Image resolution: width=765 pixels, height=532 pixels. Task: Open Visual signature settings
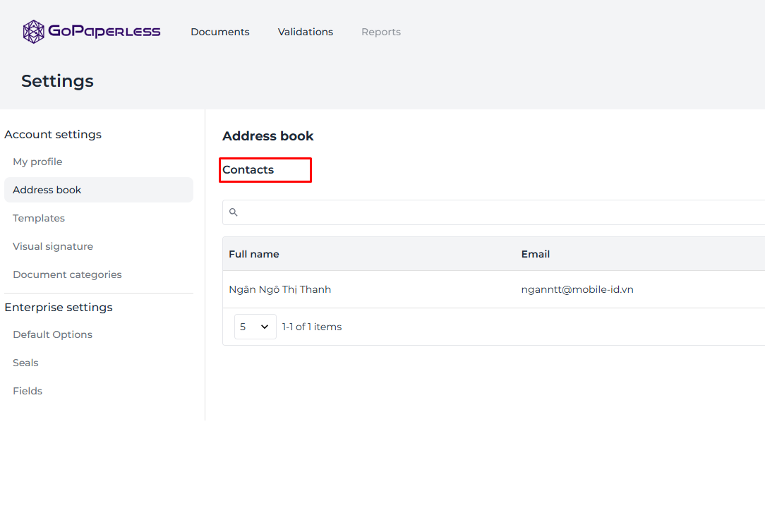click(53, 246)
